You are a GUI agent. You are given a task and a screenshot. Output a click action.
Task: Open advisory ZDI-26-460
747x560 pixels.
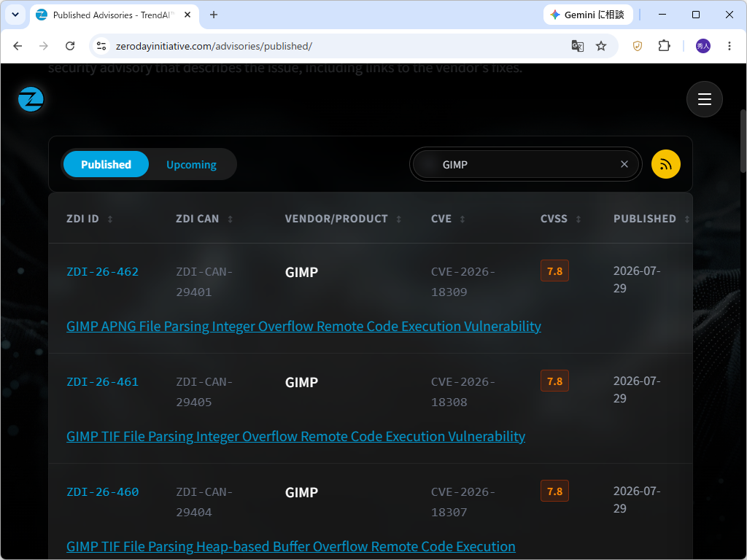point(102,491)
